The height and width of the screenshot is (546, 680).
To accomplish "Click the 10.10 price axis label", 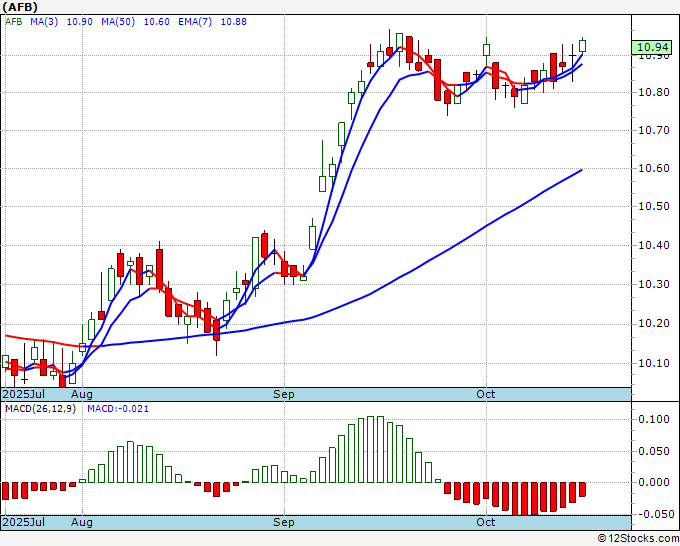I will coord(654,363).
